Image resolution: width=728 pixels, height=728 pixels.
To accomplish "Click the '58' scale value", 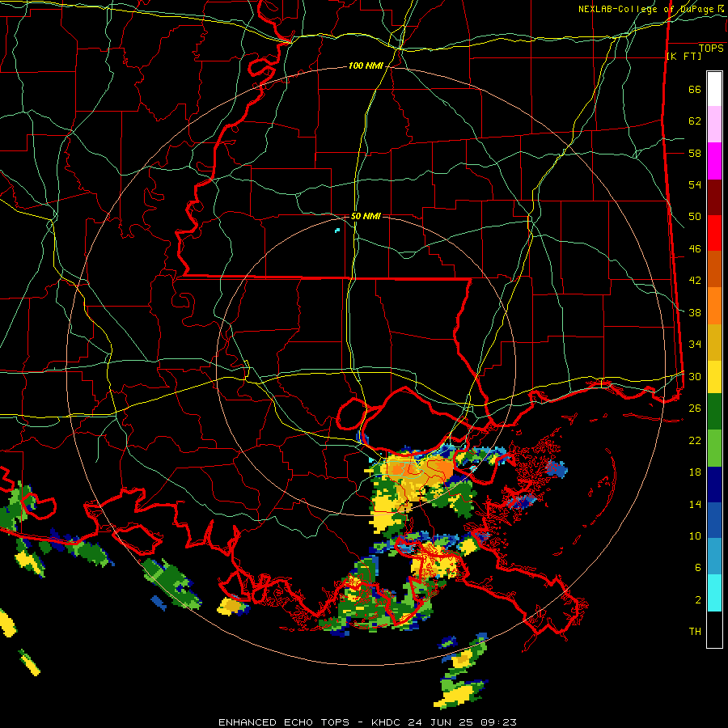I will 695,153.
